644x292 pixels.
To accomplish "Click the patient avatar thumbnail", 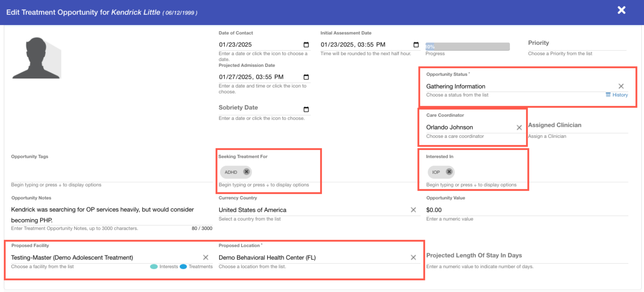I will coord(37,58).
